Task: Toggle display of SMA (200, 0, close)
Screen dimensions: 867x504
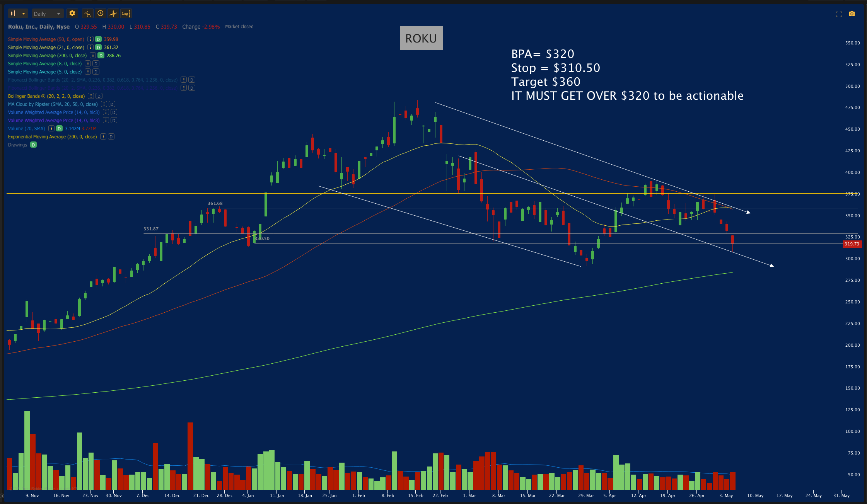Action: click(101, 55)
